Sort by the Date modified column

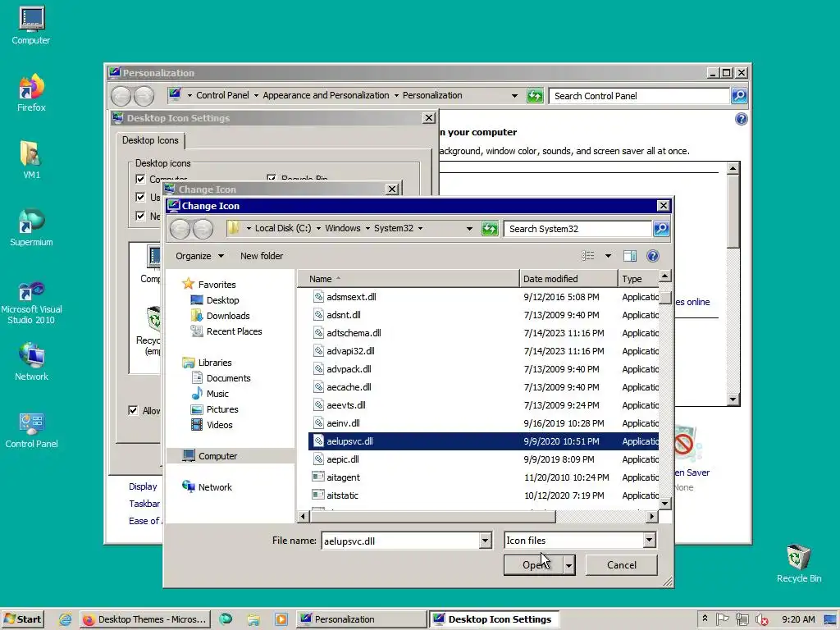coord(568,279)
